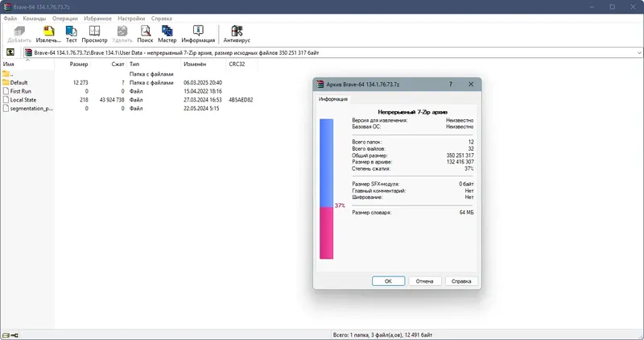Click the Извлечь toolbar icon
The height and width of the screenshot is (340, 644).
[x=48, y=31]
